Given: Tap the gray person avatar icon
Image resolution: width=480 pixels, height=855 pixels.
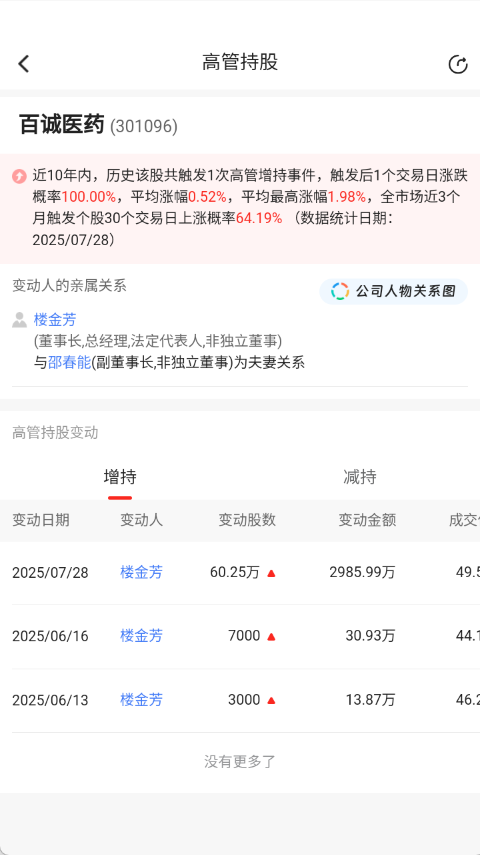Looking at the screenshot, I should tap(20, 320).
